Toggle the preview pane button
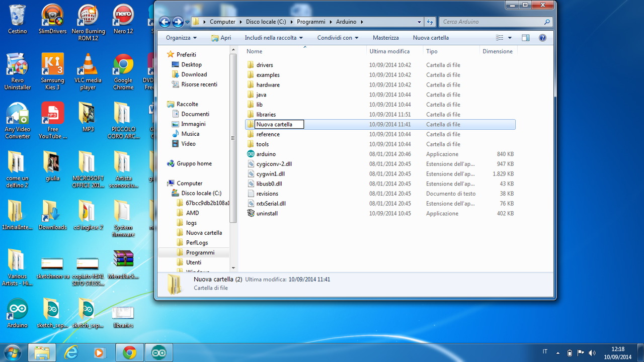The height and width of the screenshot is (362, 644). 526,38
